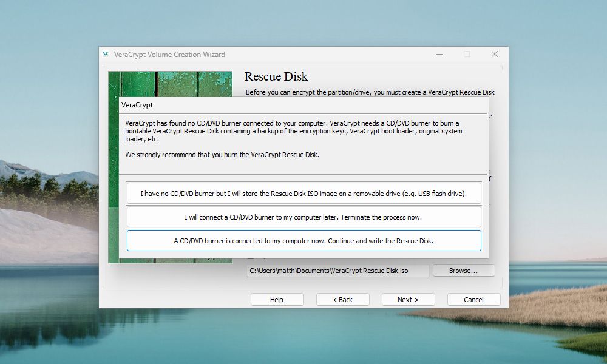The image size is (607, 364).
Task: Select connect CD/DVD burner later, terminate option
Action: [303, 217]
